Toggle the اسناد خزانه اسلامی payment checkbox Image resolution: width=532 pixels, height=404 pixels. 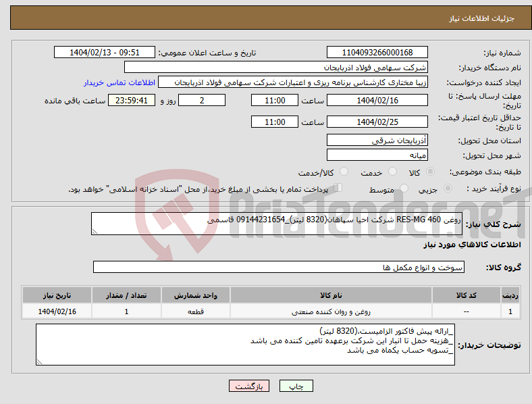click(x=338, y=188)
